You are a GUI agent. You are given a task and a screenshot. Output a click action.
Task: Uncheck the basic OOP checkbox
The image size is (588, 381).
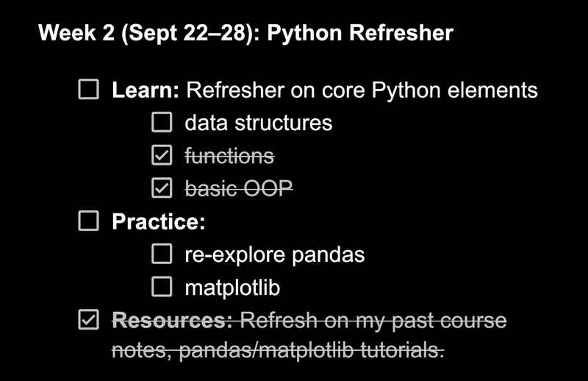click(161, 188)
